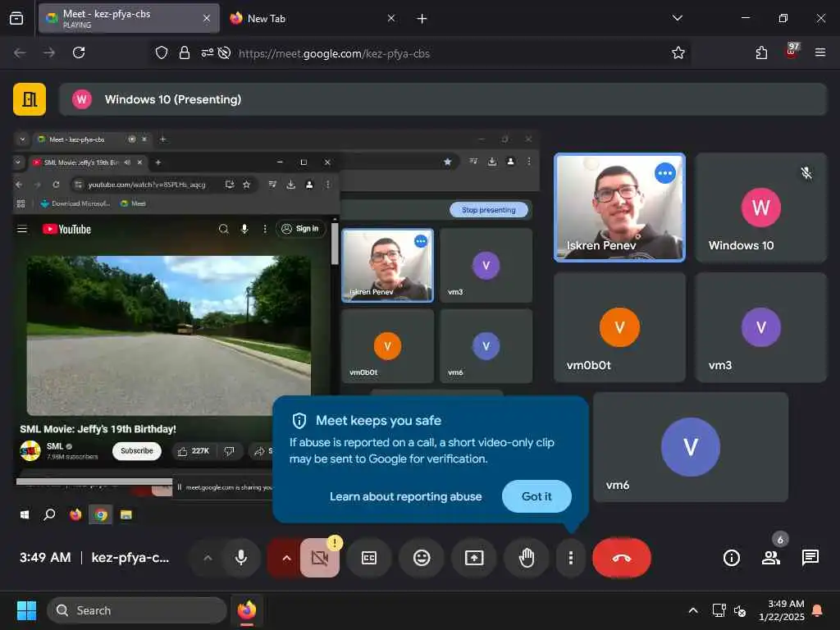The width and height of the screenshot is (840, 630).
Task: Toggle closed captions in Meet toolbar
Action: tap(369, 558)
